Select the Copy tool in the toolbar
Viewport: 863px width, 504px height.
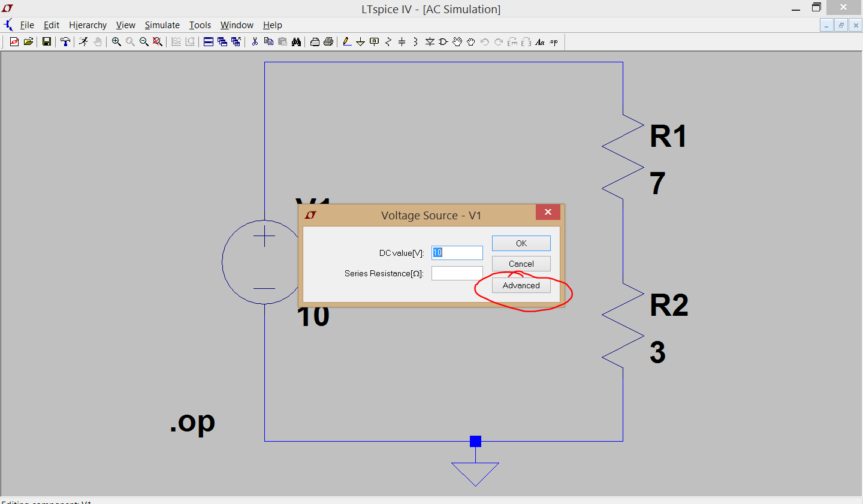pos(268,41)
